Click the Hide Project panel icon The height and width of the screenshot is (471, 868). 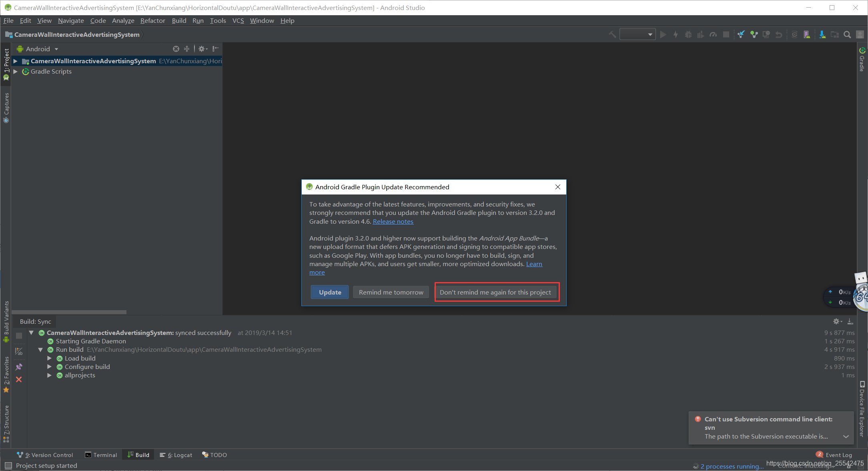[215, 49]
